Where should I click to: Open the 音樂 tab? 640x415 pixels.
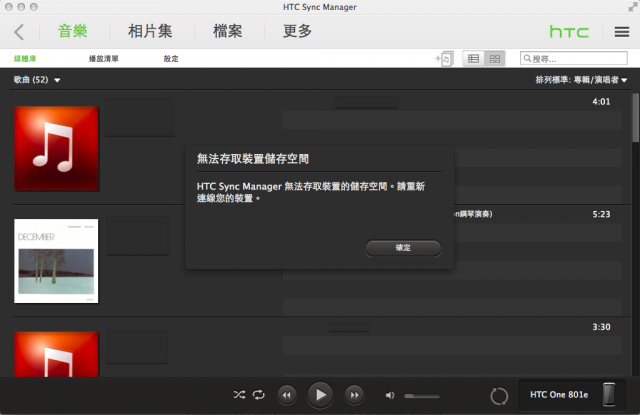point(73,31)
